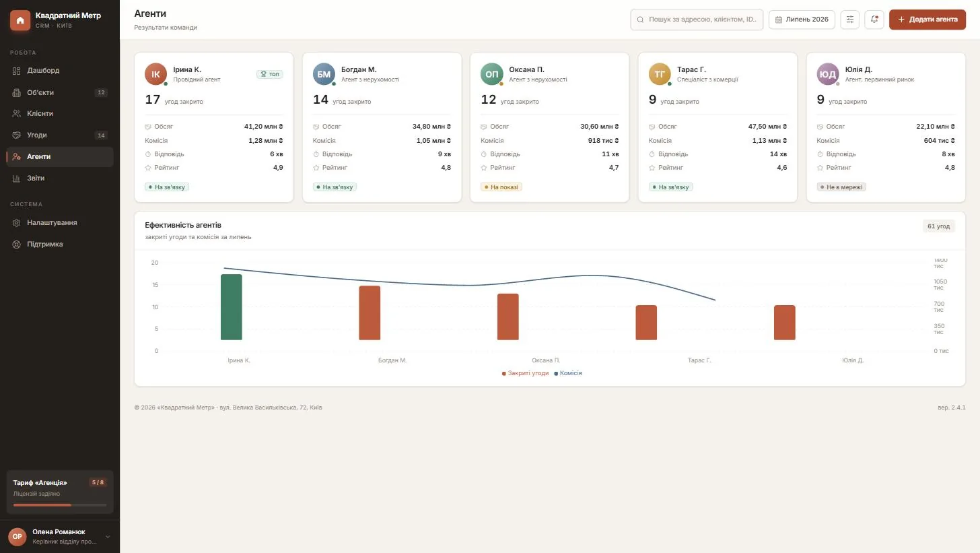Open Звіти in the sidebar
980x553 pixels.
60,178
